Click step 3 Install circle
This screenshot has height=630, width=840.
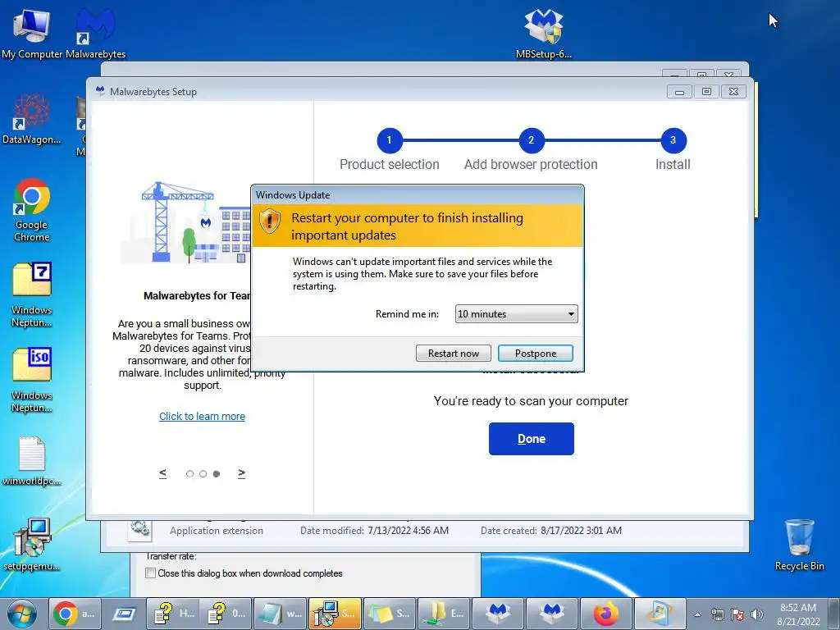coord(673,140)
